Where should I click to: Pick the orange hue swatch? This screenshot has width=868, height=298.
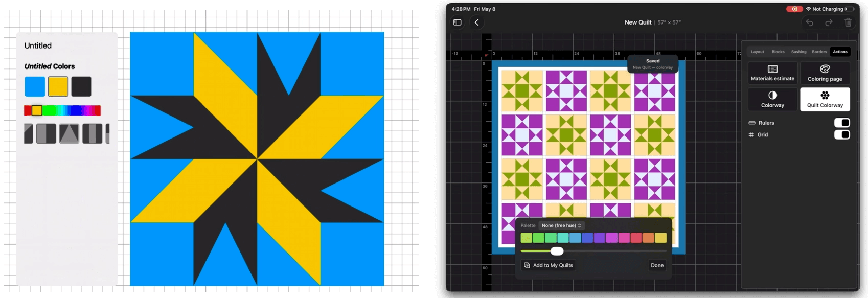pyautogui.click(x=648, y=238)
